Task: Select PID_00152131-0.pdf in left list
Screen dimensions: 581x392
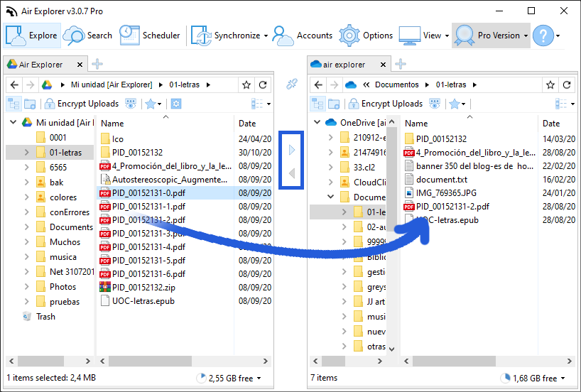Action: [148, 193]
